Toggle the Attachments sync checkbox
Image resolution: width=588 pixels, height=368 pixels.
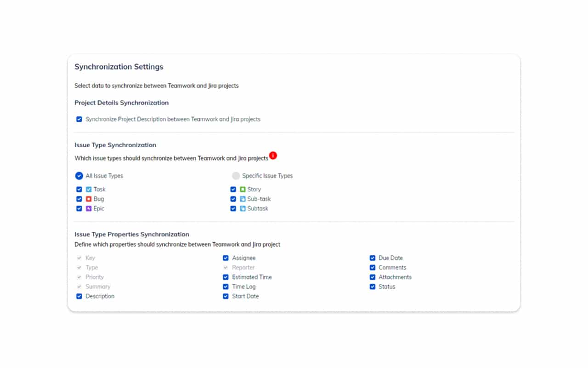372,277
